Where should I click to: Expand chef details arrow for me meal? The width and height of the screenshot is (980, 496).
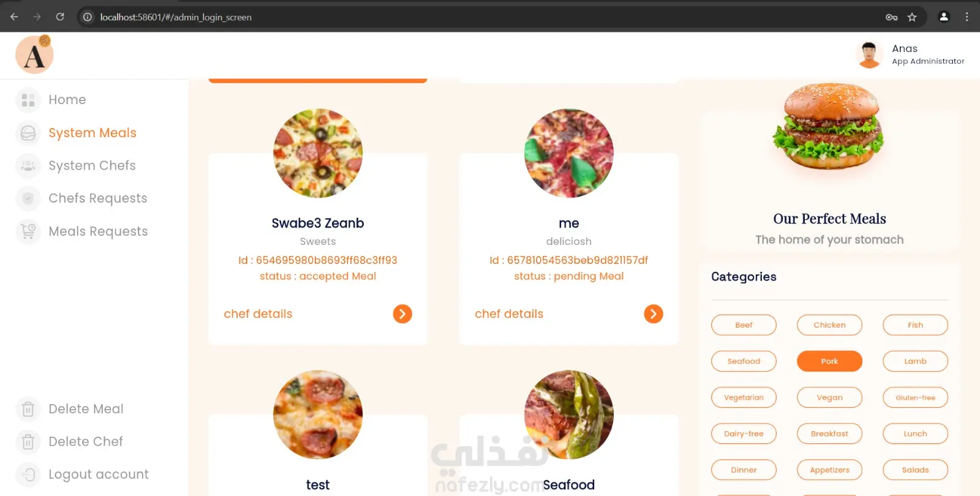tap(654, 314)
